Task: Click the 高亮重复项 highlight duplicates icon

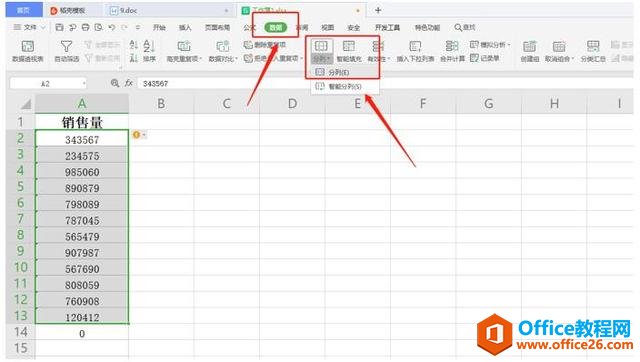Action: (184, 46)
